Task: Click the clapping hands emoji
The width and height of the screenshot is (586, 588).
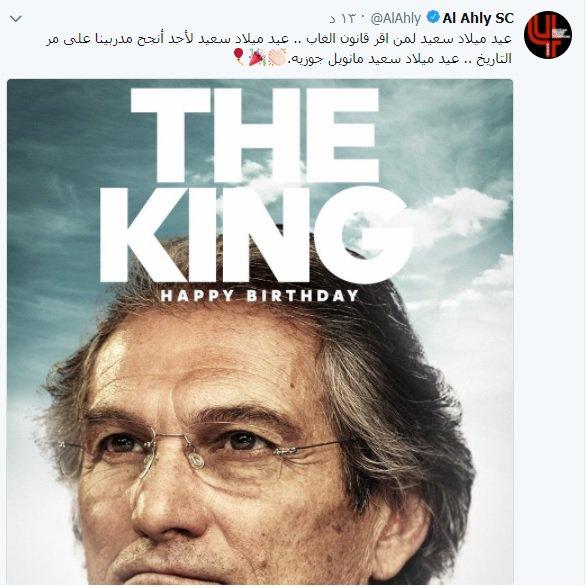Action: pyautogui.click(x=277, y=57)
